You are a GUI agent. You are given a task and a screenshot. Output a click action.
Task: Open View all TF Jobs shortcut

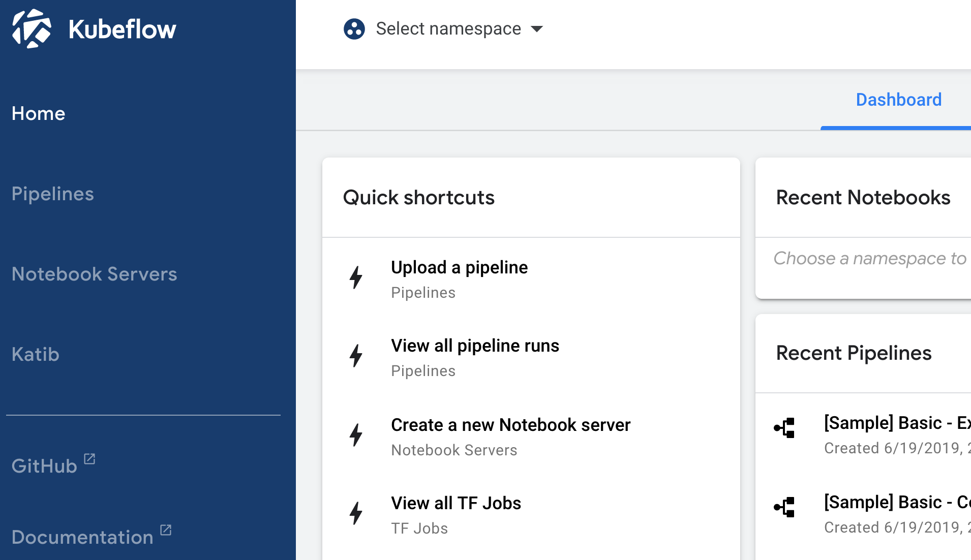coord(456,503)
